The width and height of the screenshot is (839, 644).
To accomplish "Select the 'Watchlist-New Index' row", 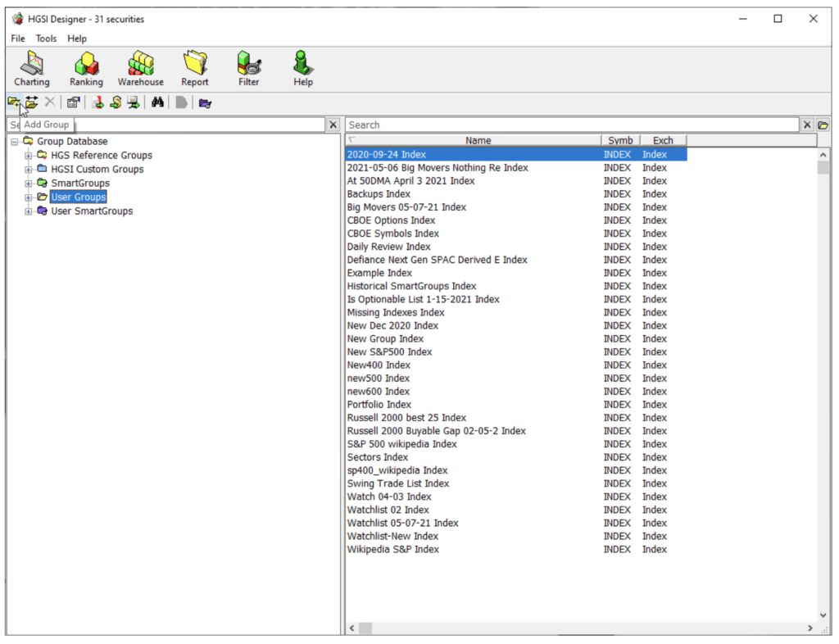I will click(516, 536).
